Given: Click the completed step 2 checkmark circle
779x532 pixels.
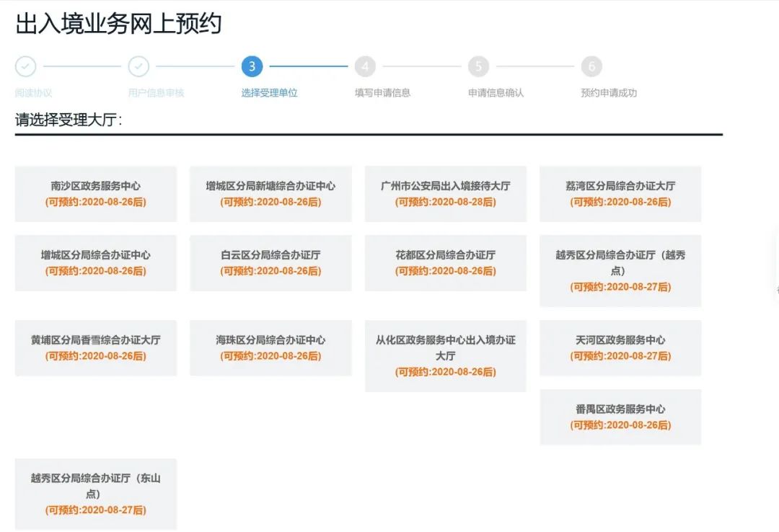Looking at the screenshot, I should pyautogui.click(x=138, y=67).
